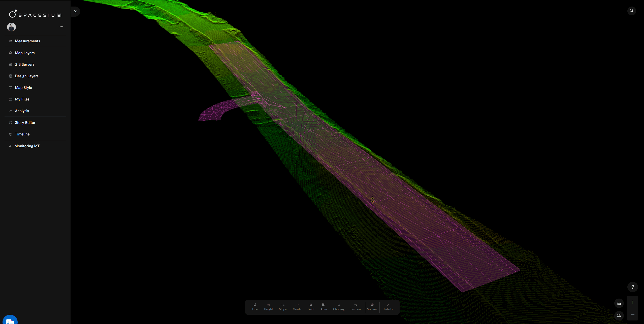Click the home view button

[x=619, y=303]
